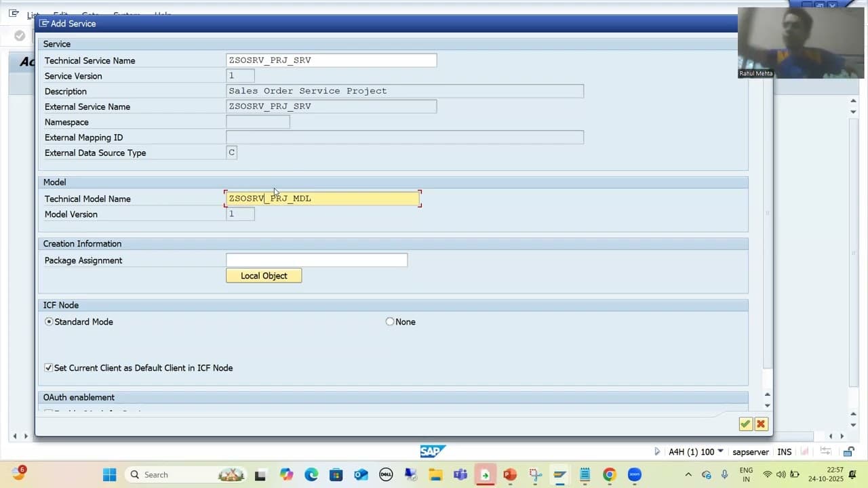
Task: Switch to the SAP GUI taskbar icon
Action: (x=559, y=474)
